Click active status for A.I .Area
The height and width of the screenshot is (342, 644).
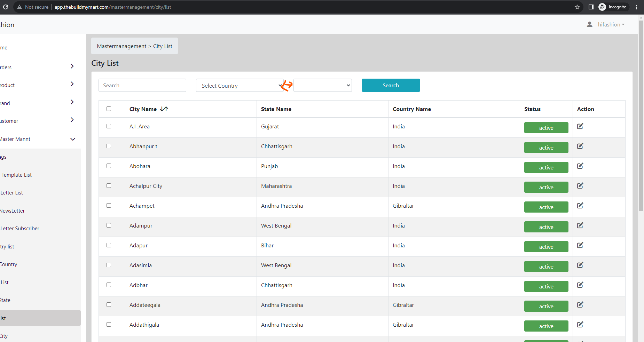pos(546,128)
